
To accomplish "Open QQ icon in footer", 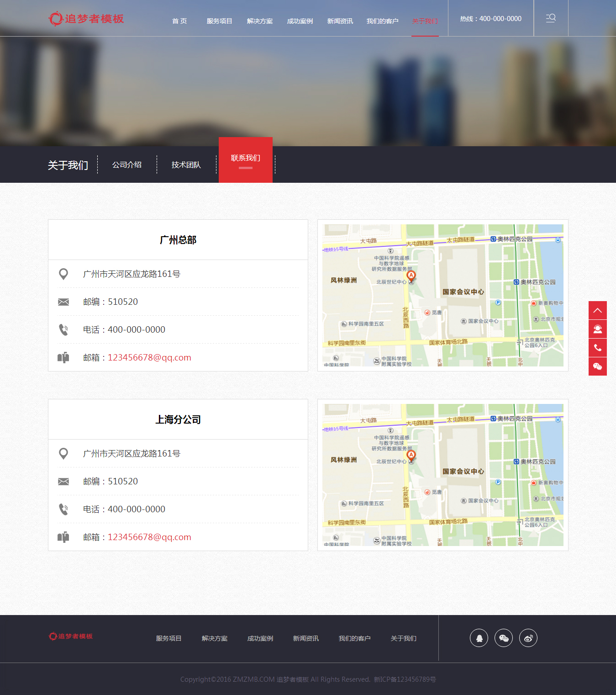I will pos(479,638).
